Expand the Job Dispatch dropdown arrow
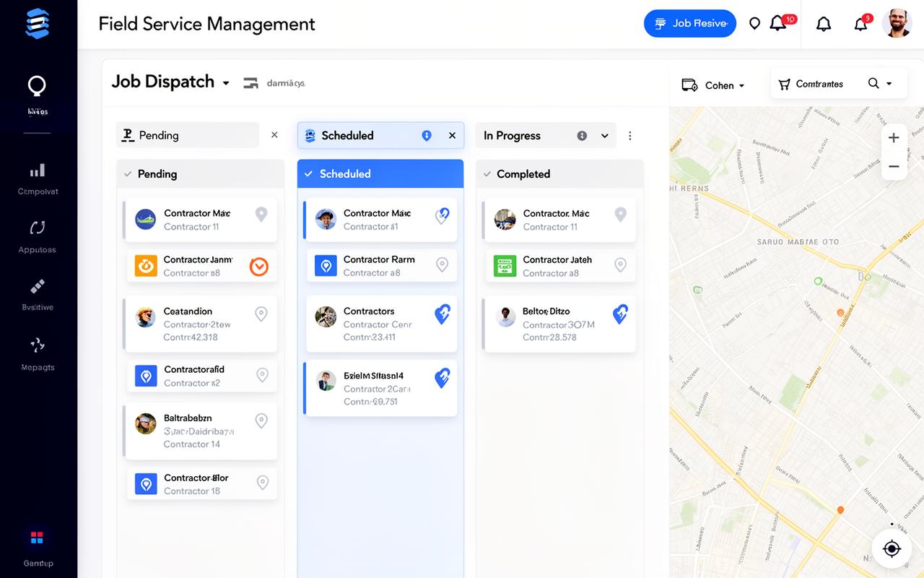 tap(226, 83)
